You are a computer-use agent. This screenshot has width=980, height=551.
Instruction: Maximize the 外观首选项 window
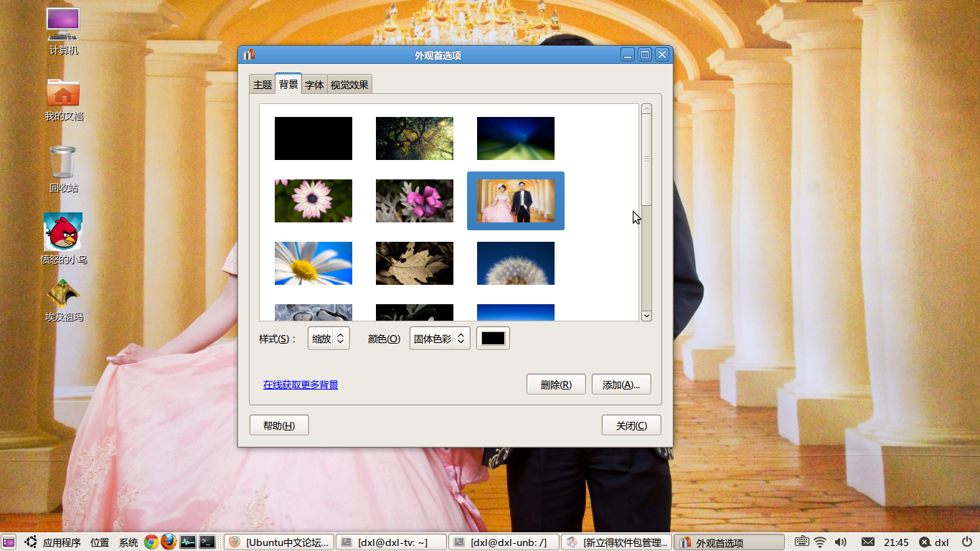coord(645,55)
